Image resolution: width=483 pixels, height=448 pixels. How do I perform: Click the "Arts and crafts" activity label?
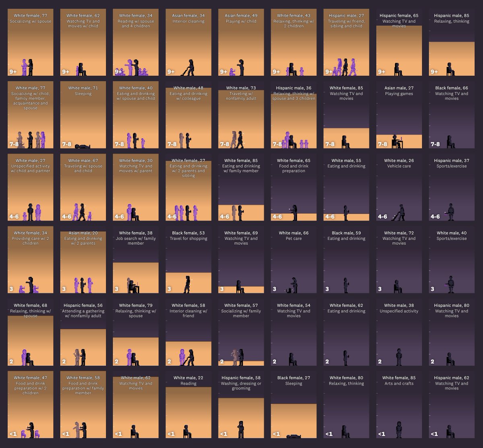pos(399,384)
